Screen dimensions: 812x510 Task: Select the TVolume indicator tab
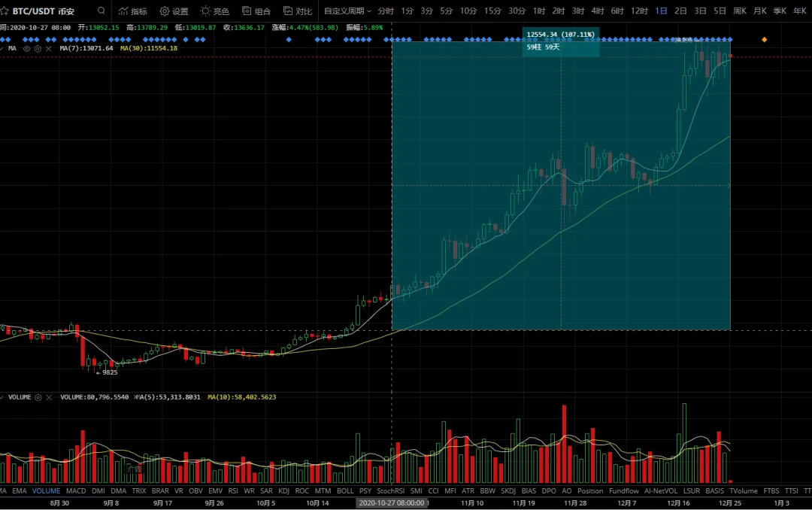(744, 491)
